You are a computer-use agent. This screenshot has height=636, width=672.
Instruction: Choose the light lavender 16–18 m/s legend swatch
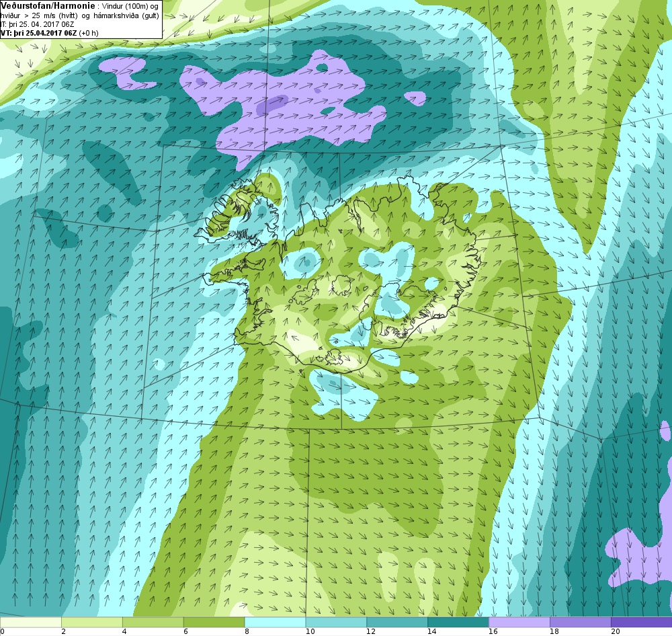tap(519, 621)
